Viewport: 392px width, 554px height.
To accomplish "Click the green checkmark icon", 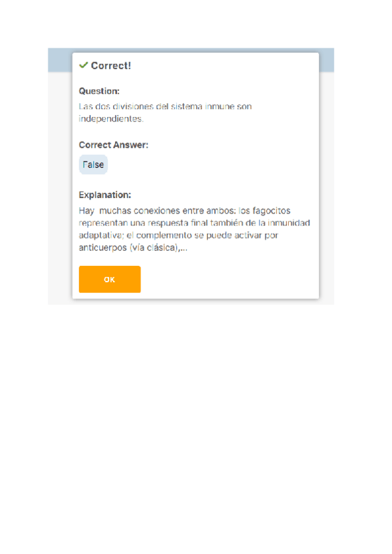I will pyautogui.click(x=84, y=65).
